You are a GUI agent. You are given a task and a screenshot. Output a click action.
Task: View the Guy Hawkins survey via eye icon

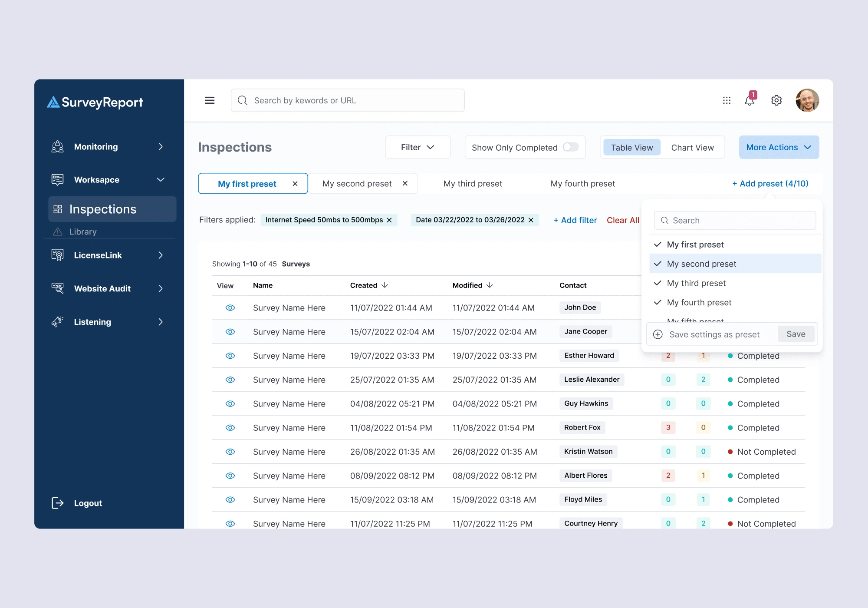(230, 404)
